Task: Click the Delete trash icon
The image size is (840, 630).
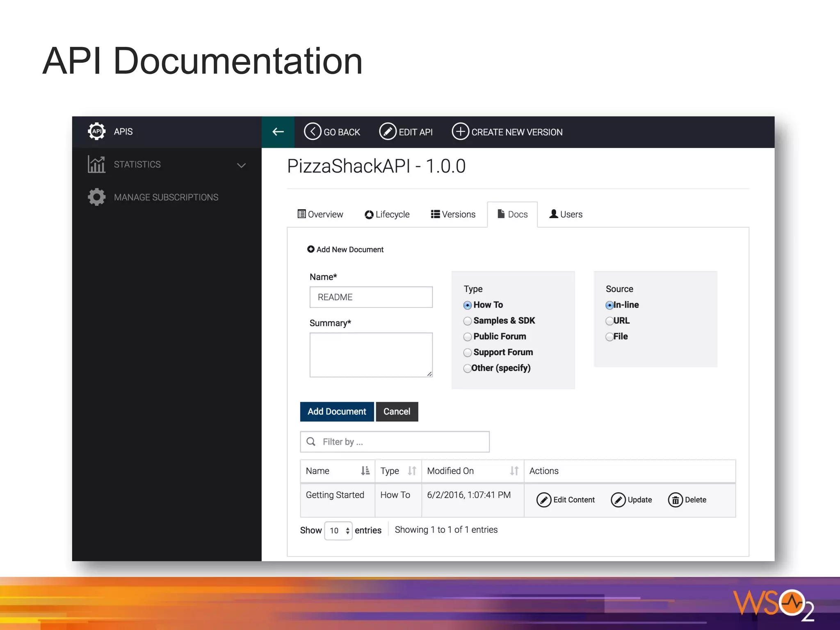Action: 676,500
